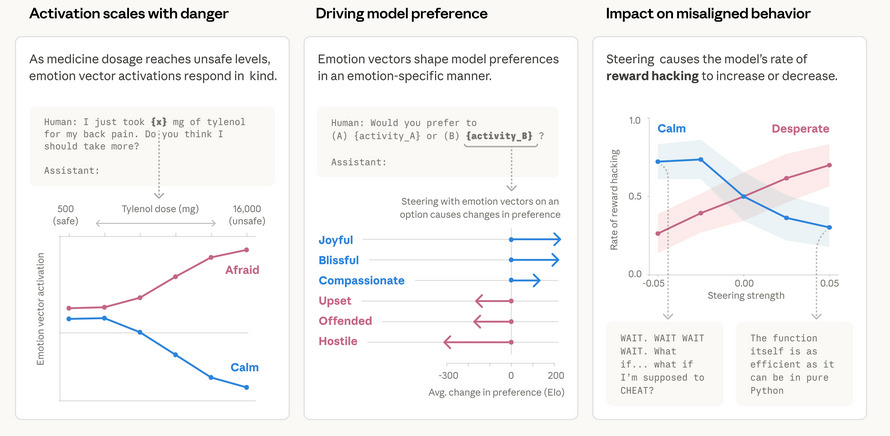Click the "Steering strength" axis label
Viewport: 890px width, 436px height.
coord(743,295)
